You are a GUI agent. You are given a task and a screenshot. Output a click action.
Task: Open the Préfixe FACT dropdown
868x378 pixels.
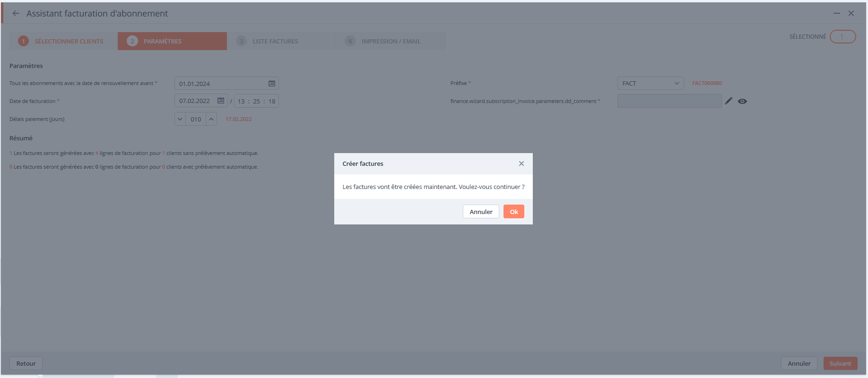pos(651,83)
